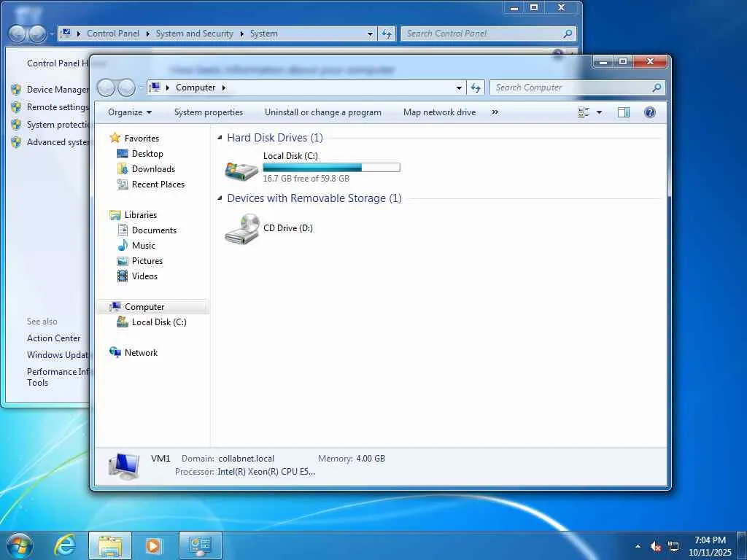Click the Local Disk (C:) drive icon
Viewport: 747px width, 560px height.
[x=241, y=171]
